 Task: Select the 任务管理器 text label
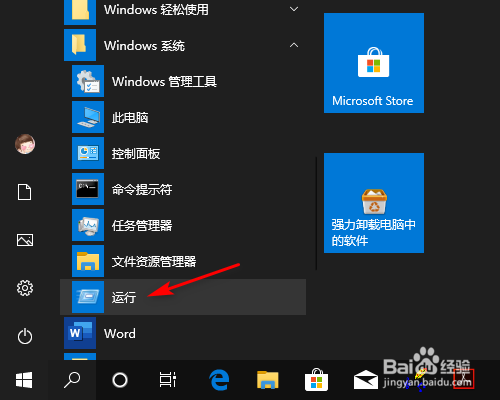pyautogui.click(x=142, y=225)
